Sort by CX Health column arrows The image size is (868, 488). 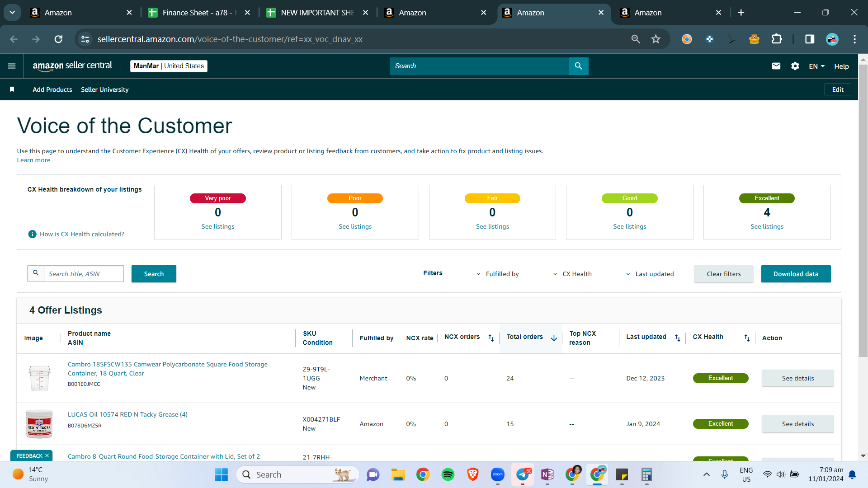[x=747, y=338]
